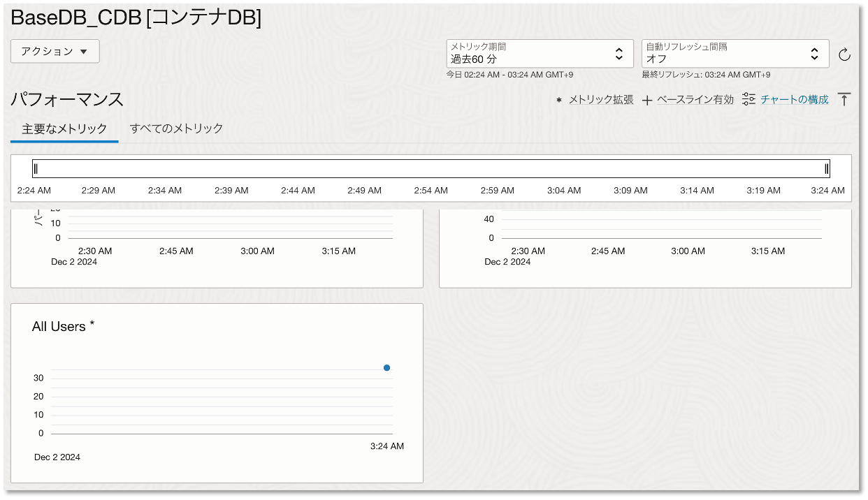Click the time-range slider track near 2:54 AM
Image resolution: width=868 pixels, height=500 pixels.
coord(431,168)
